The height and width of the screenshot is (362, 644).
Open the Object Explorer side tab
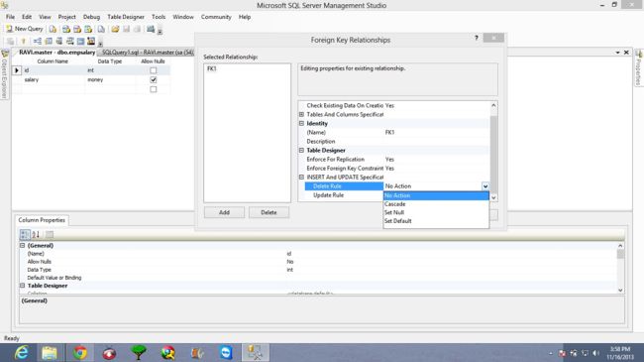tap(5, 74)
